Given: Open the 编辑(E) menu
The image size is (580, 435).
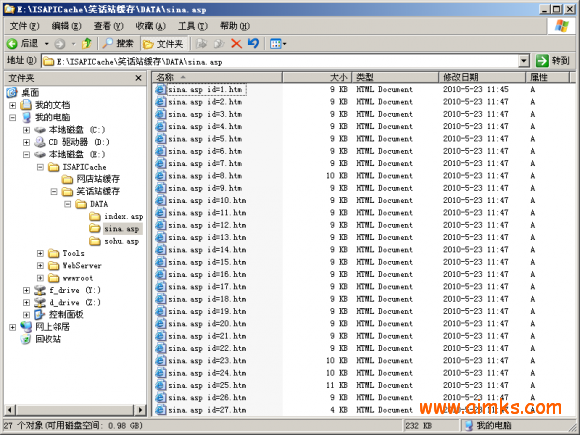Looking at the screenshot, I should pyautogui.click(x=66, y=26).
